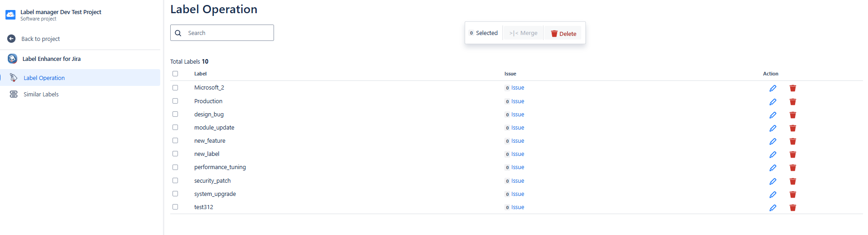
Task: Click the magnifier icon in search box
Action: click(178, 33)
